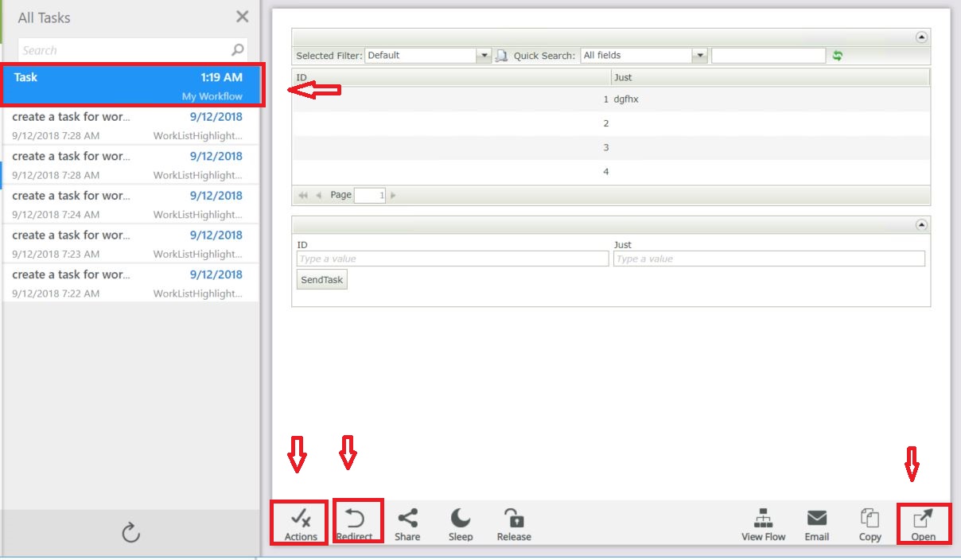Image resolution: width=961 pixels, height=560 pixels.
Task: Copy the task link
Action: point(870,524)
